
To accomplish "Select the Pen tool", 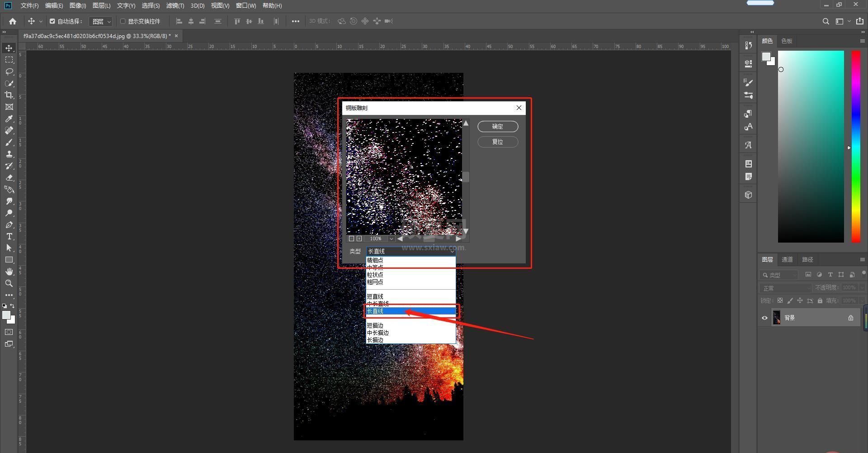I will 9,224.
